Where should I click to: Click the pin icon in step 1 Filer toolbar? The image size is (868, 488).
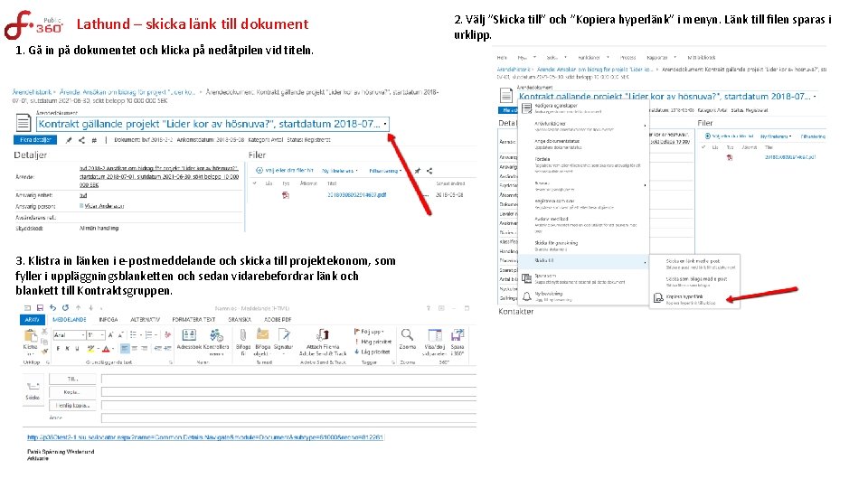[418, 171]
